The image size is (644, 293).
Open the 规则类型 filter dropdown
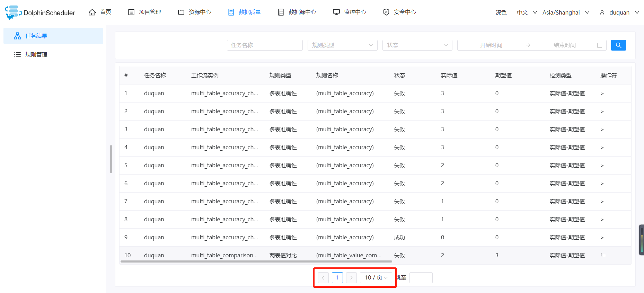343,45
